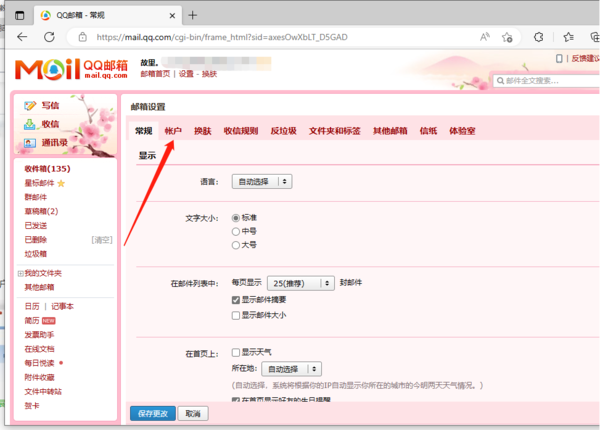This screenshot has width=600, height=430.
Task: Click the 反馈建议 link
Action: click(x=585, y=59)
